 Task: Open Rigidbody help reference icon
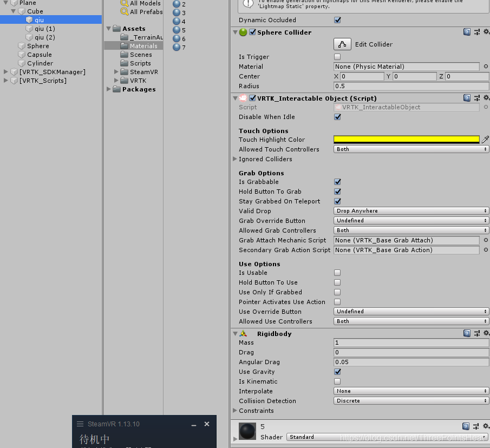[467, 333]
